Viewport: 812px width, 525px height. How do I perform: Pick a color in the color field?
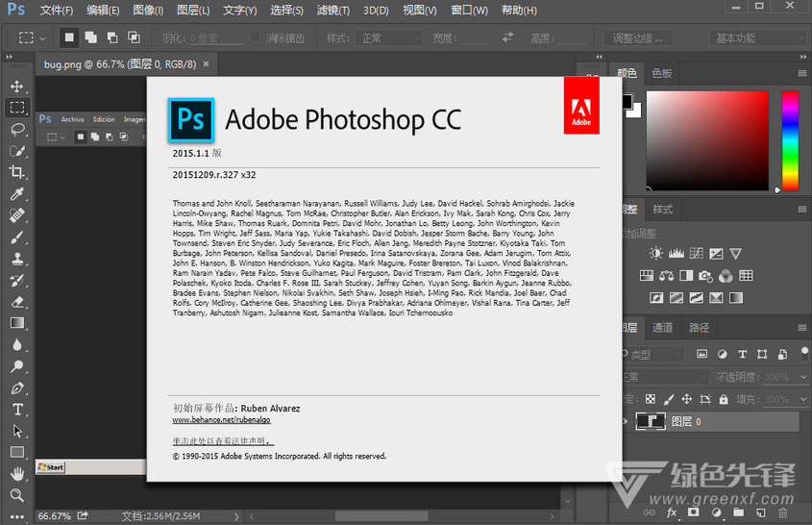click(x=707, y=140)
